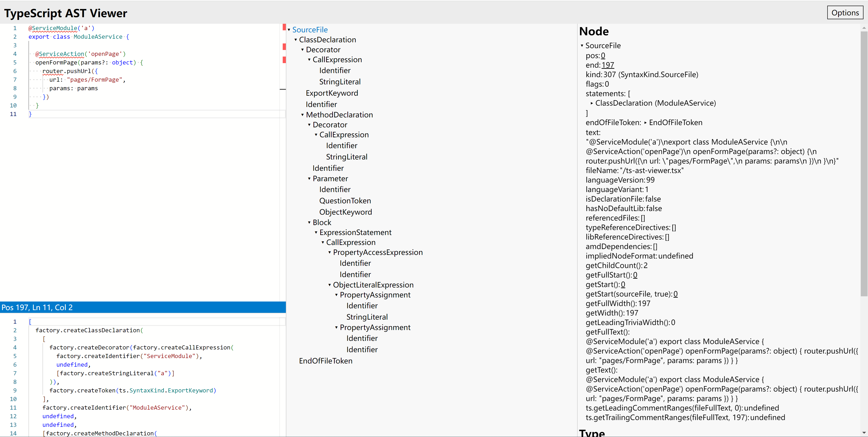
Task: Click the router identifier in code editor
Action: point(52,71)
